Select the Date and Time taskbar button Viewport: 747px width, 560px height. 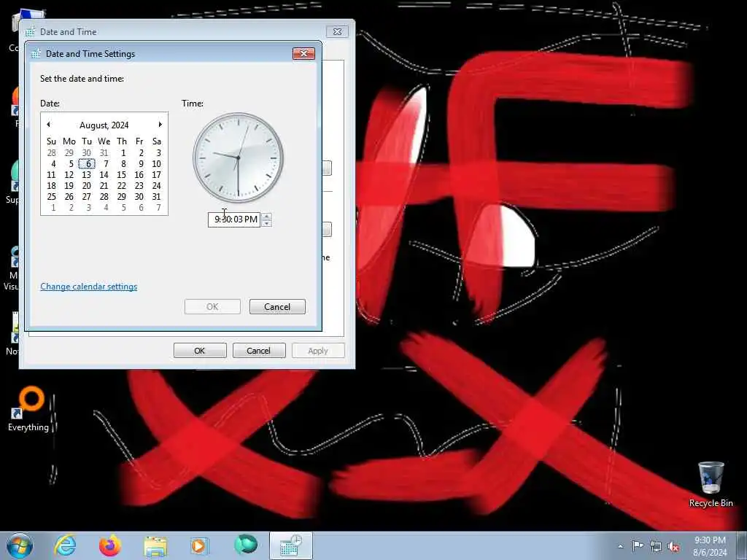pos(291,545)
